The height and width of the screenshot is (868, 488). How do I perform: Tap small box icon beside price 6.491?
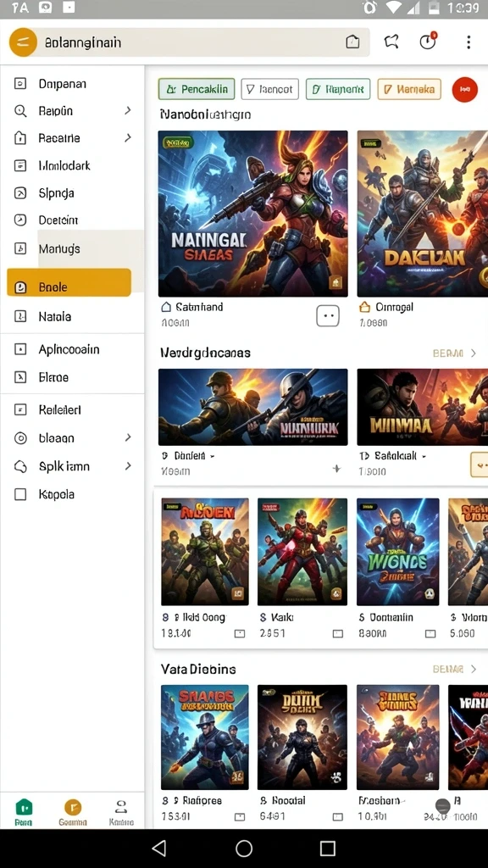click(337, 816)
